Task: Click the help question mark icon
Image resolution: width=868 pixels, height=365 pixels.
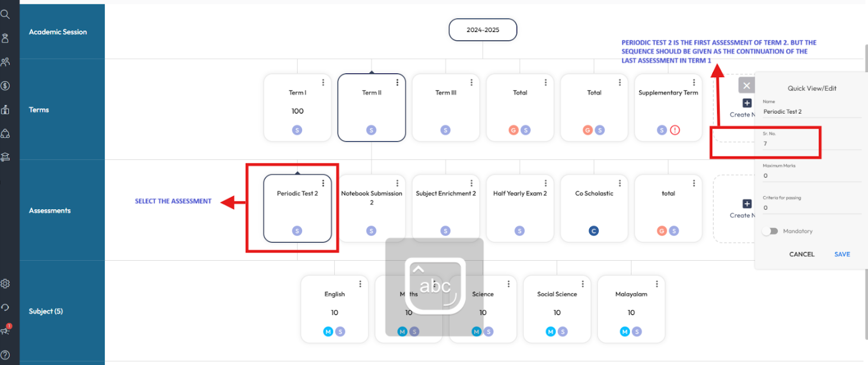Action: pos(5,355)
